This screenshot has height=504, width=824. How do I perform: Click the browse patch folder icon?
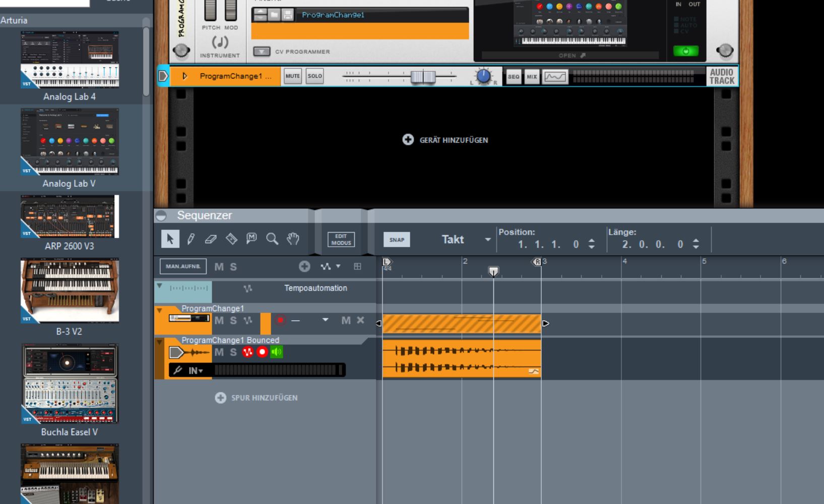point(274,15)
